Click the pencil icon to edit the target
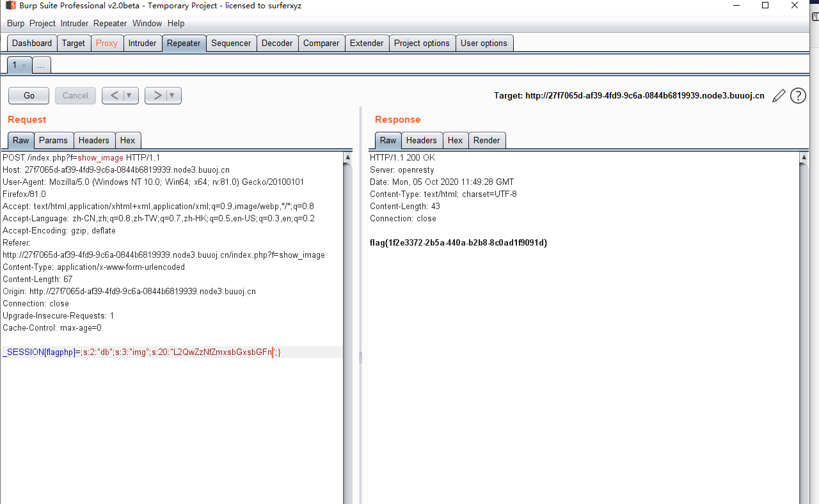819x504 pixels. (x=779, y=96)
